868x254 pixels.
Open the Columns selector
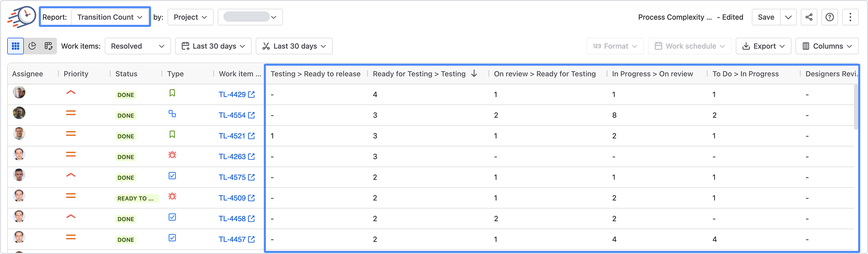tap(827, 46)
